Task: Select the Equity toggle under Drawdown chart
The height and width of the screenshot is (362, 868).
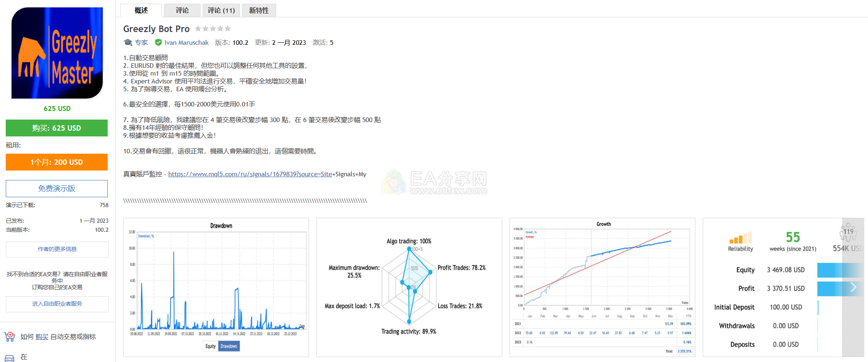Action: (210, 346)
